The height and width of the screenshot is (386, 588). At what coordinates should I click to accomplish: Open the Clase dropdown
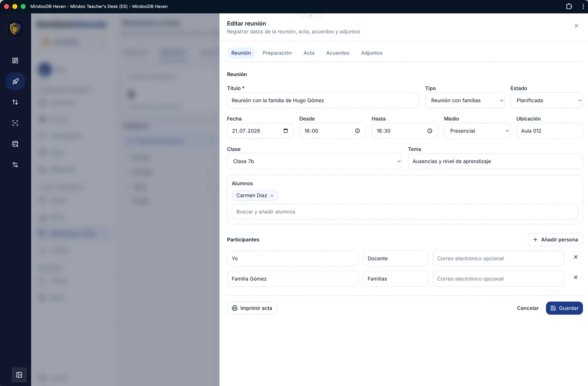(314, 162)
